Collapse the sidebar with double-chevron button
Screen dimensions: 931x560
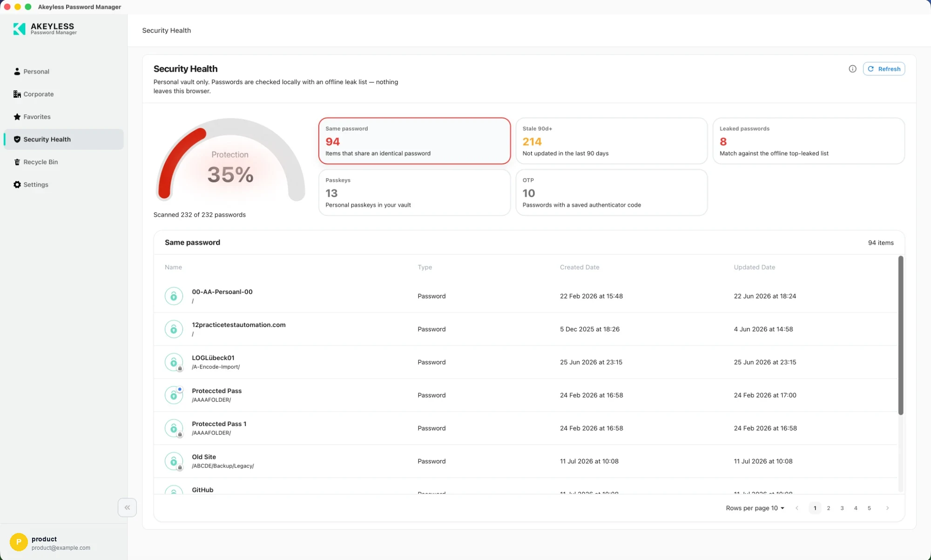[x=127, y=507]
